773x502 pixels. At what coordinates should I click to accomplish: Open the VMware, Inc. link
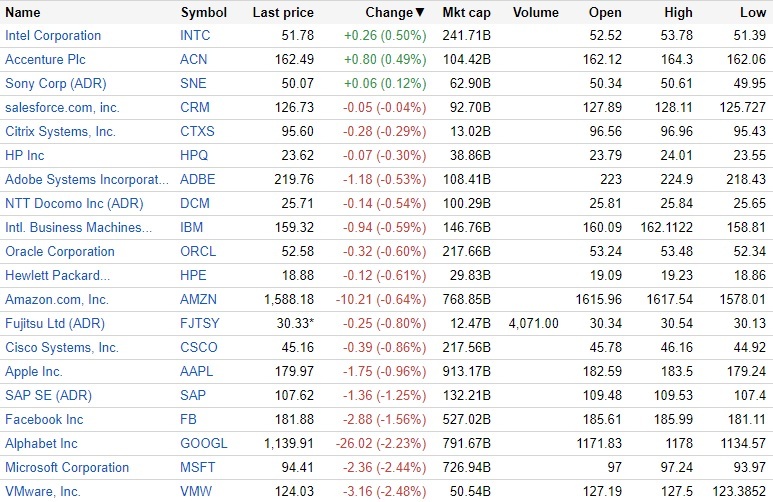pos(43,492)
